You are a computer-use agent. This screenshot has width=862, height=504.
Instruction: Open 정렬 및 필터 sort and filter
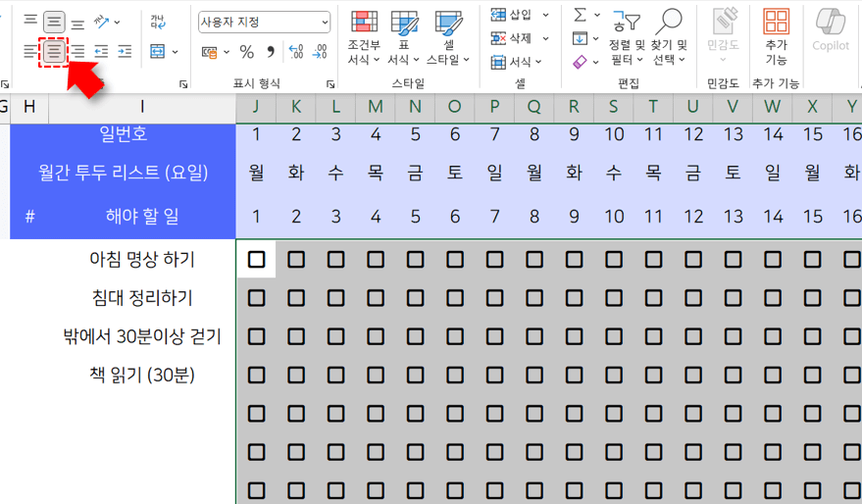tap(627, 37)
